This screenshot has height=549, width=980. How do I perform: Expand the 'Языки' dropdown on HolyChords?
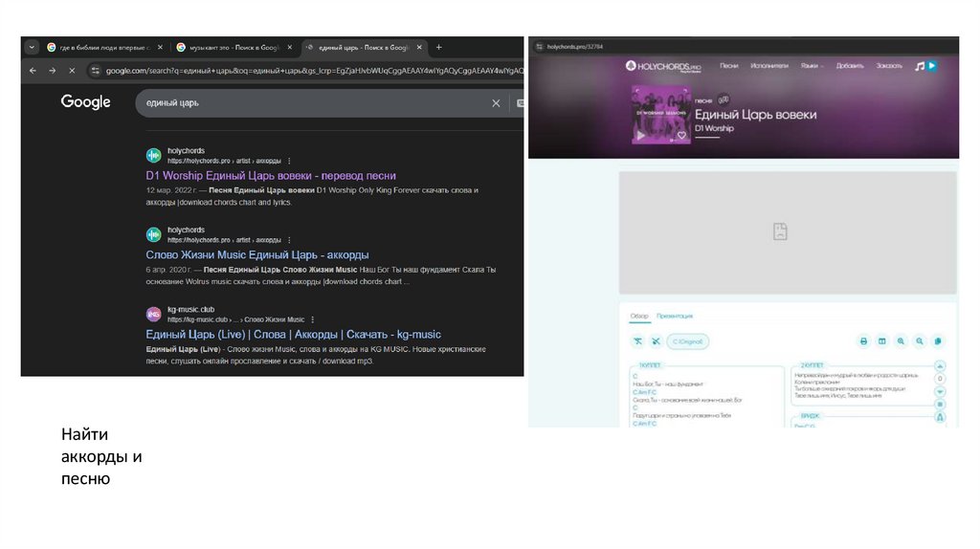812,66
